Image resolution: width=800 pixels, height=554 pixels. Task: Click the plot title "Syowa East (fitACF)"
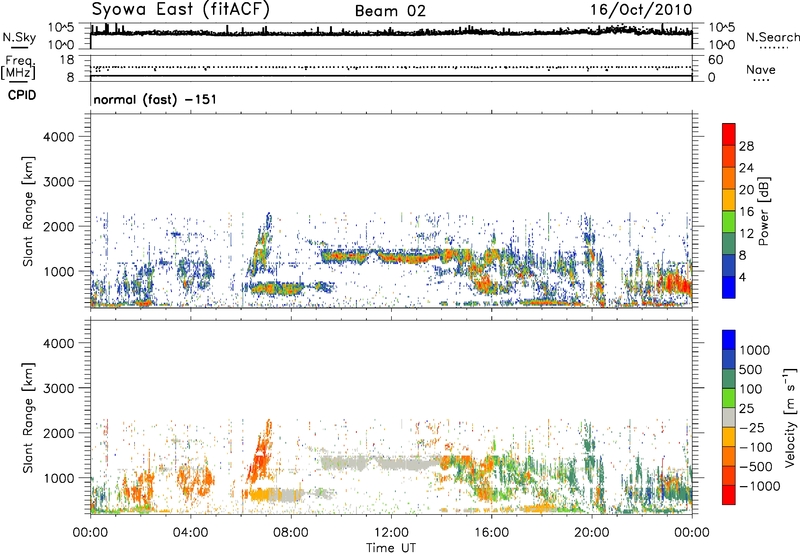click(181, 10)
